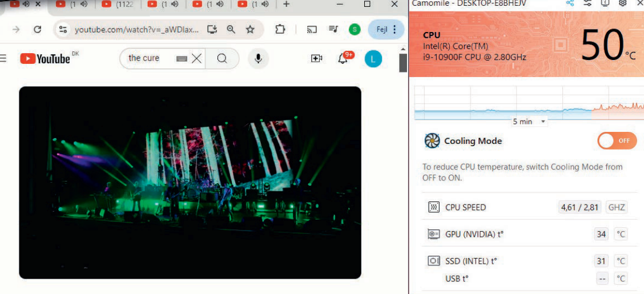Screen dimensions: 644x294
Task: Turn on Cooling Mode switch
Action: pos(617,141)
